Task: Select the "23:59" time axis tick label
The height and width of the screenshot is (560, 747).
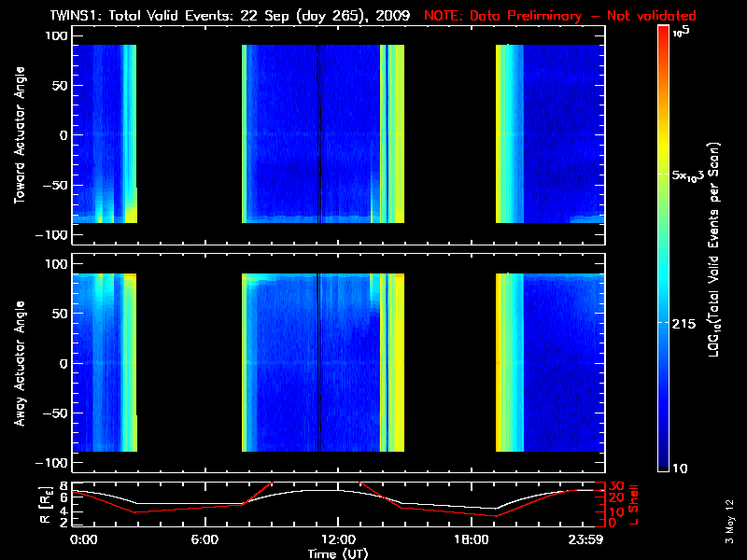Action: [587, 539]
